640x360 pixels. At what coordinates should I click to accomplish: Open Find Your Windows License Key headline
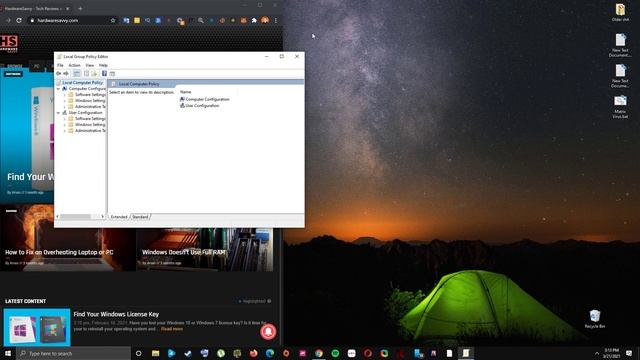coord(116,314)
